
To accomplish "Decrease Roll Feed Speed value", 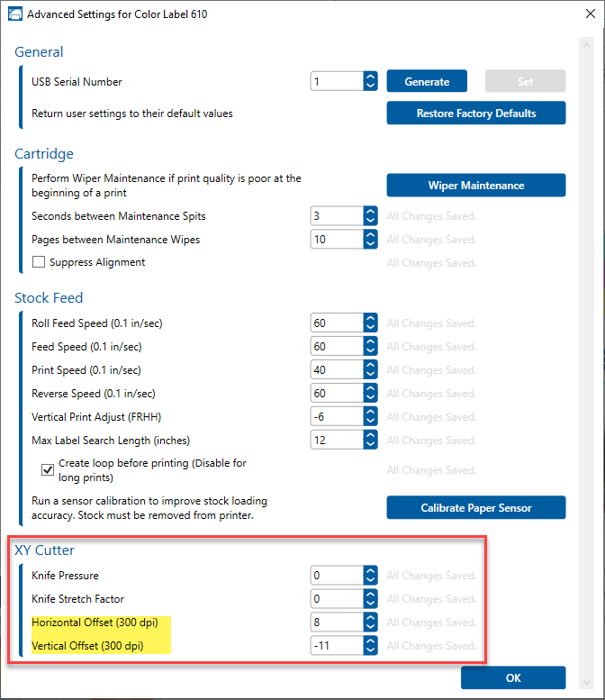I will 370,328.
